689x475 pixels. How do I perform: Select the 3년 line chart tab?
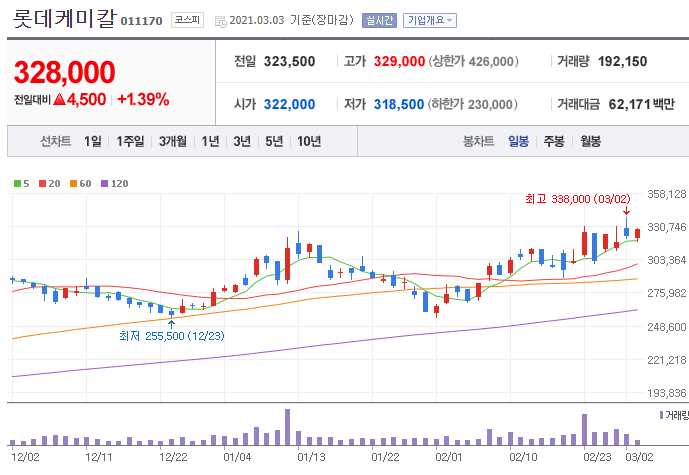click(242, 141)
